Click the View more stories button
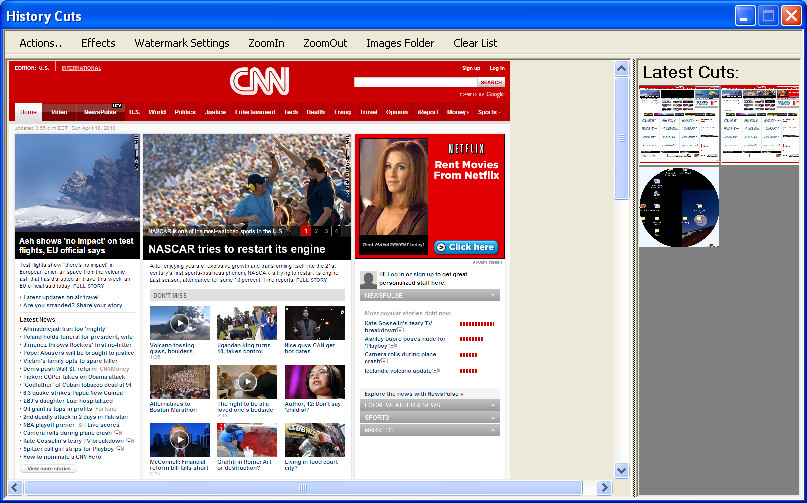Image resolution: width=807 pixels, height=503 pixels. coord(48,469)
